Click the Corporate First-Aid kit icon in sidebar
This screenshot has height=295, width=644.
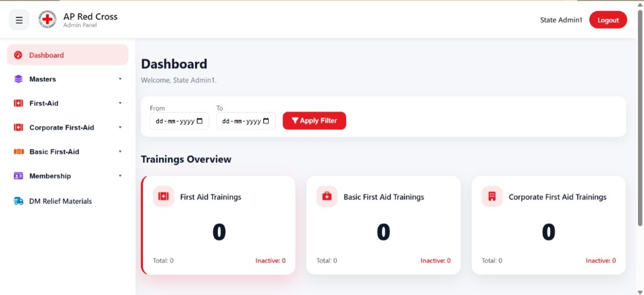click(19, 127)
